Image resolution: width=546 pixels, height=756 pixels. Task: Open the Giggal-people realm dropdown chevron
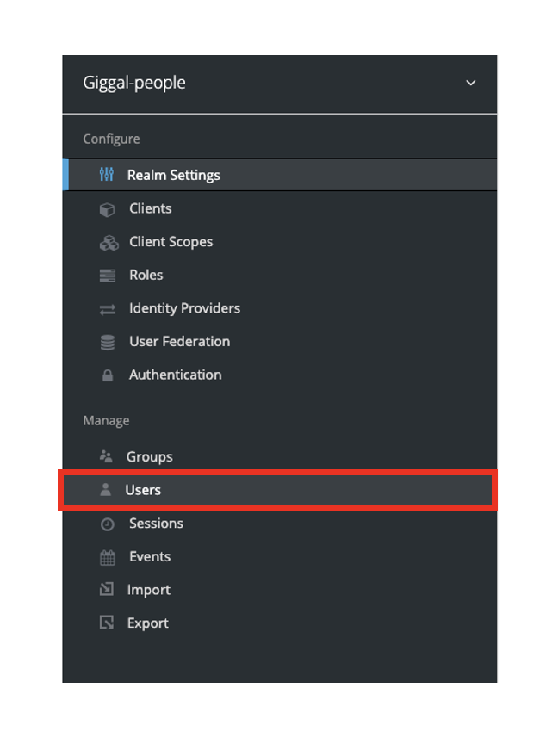[470, 83]
